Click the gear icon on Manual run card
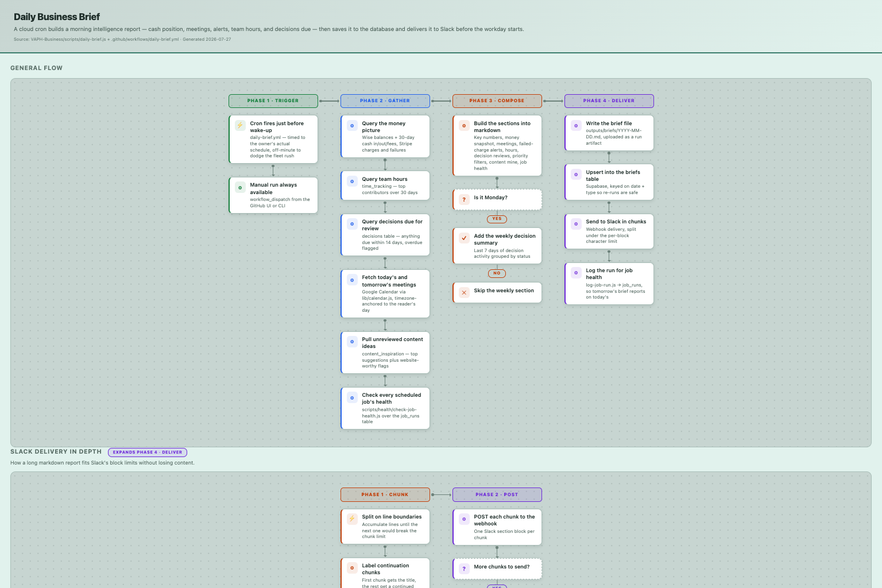This screenshot has width=882, height=588. (240, 187)
